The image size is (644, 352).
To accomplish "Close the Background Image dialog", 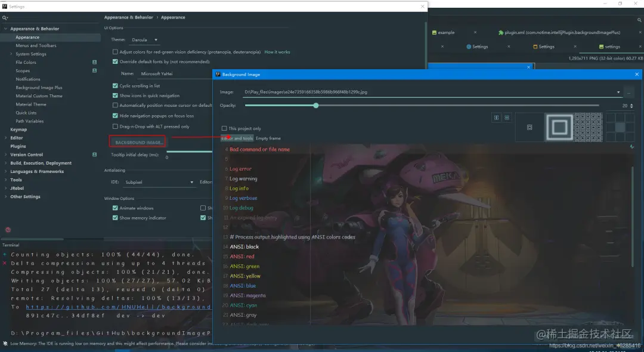I will (x=637, y=75).
